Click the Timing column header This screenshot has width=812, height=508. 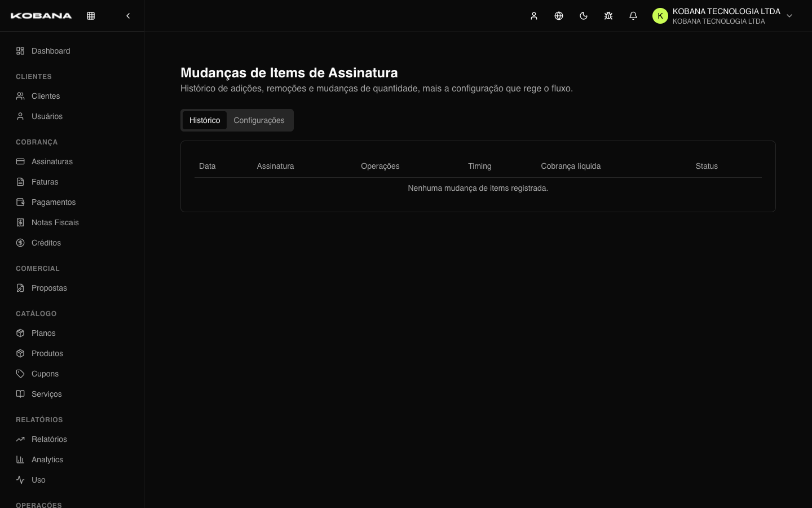[480, 166]
